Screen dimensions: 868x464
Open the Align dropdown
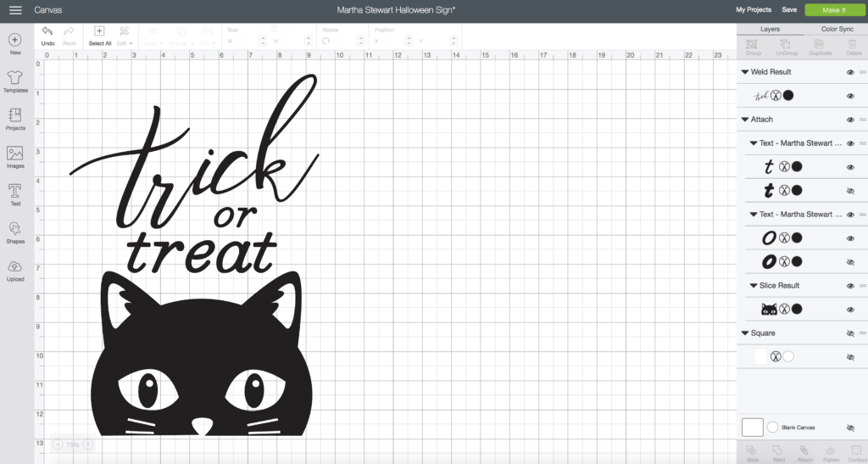pos(153,36)
